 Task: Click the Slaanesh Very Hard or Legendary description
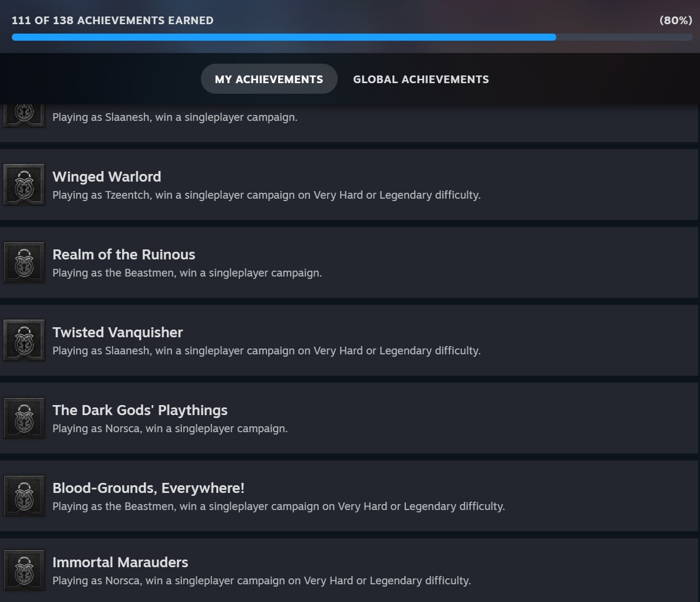coord(266,351)
